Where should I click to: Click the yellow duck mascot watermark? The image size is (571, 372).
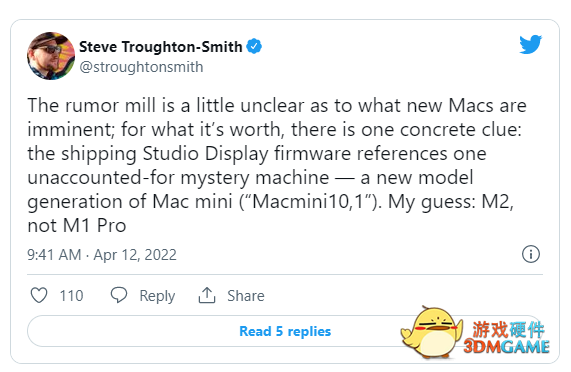[x=432, y=333]
